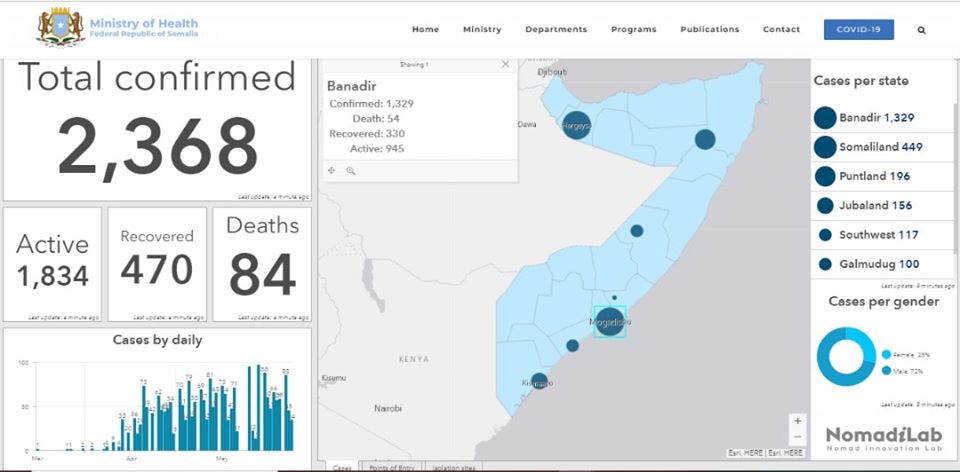Open the Departments menu
960x472 pixels.
click(556, 30)
